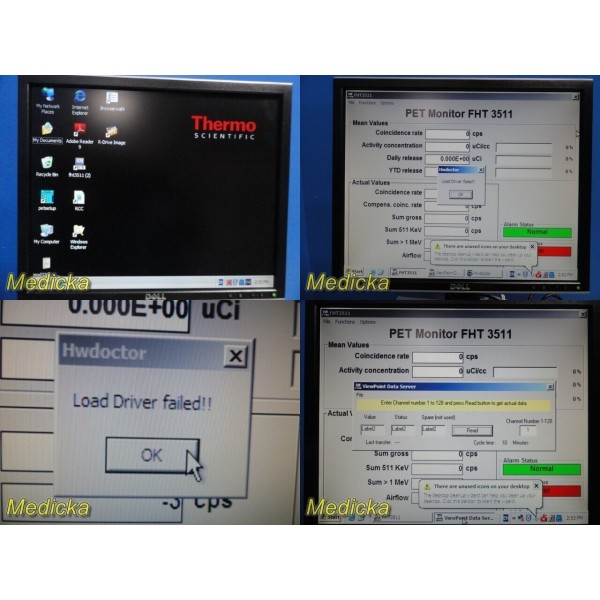Close the enlarged Hwdoctor dialog with X
The width and height of the screenshot is (600, 600).
coord(235,356)
